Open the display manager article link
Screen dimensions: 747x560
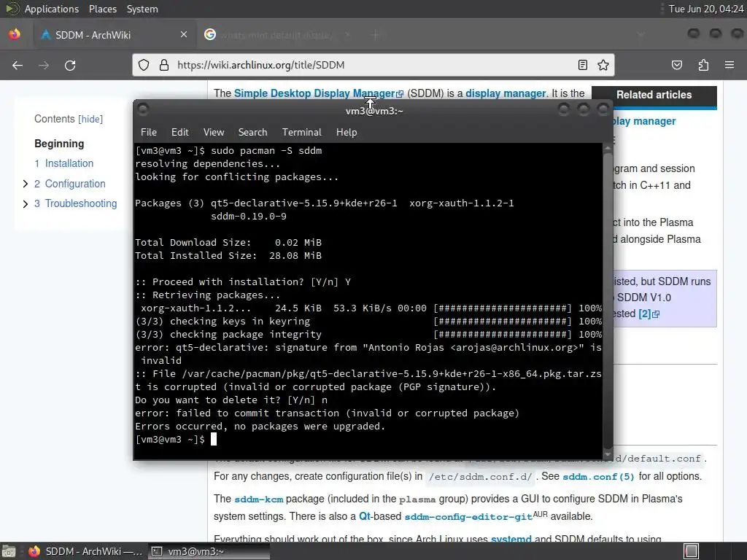pyautogui.click(x=506, y=93)
